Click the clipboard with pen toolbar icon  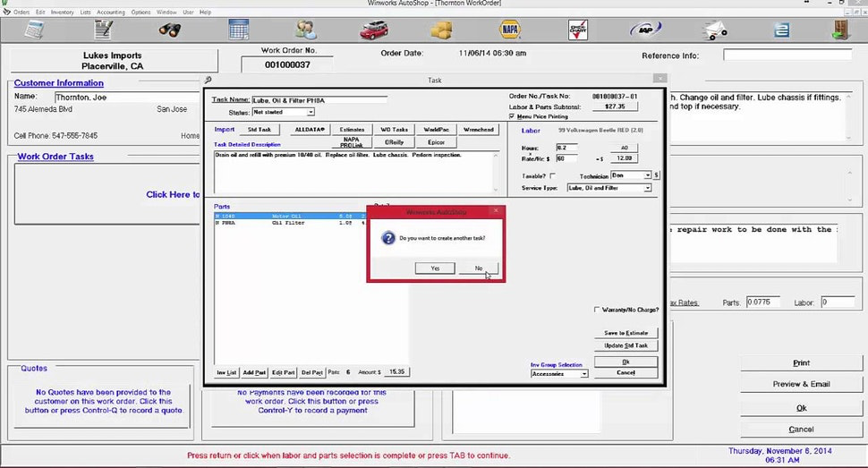(x=103, y=29)
